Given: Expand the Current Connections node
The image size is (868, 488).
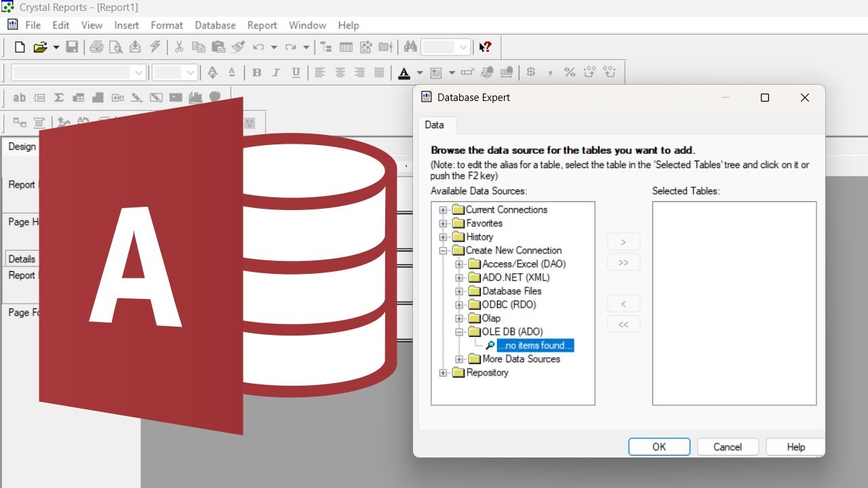Looking at the screenshot, I should [x=443, y=210].
